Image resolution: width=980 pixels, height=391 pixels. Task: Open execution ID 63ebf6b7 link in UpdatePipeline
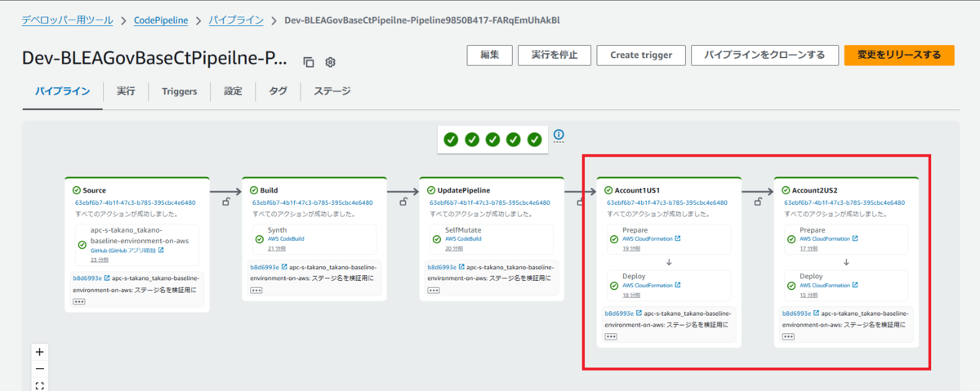(490, 202)
